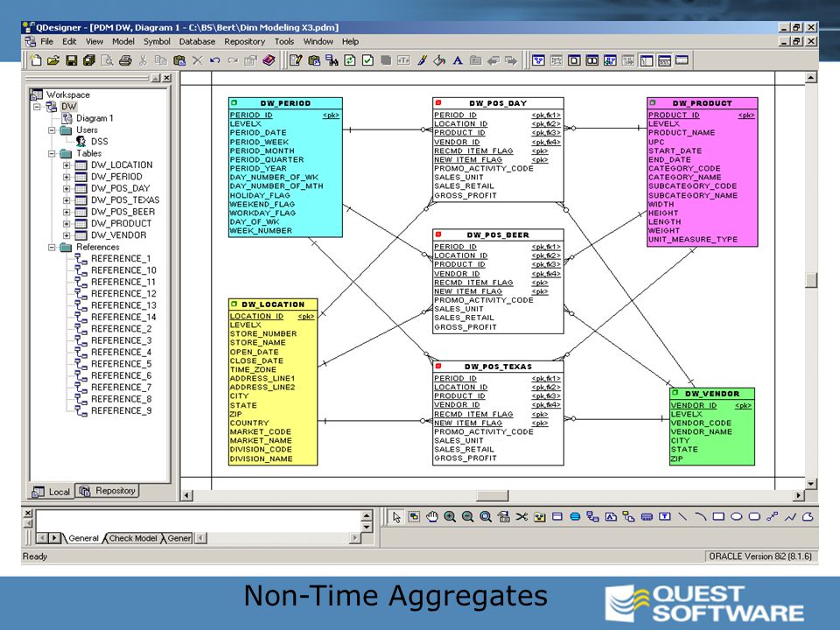
Task: Collapse the Tables folder node
Action: [x=52, y=154]
